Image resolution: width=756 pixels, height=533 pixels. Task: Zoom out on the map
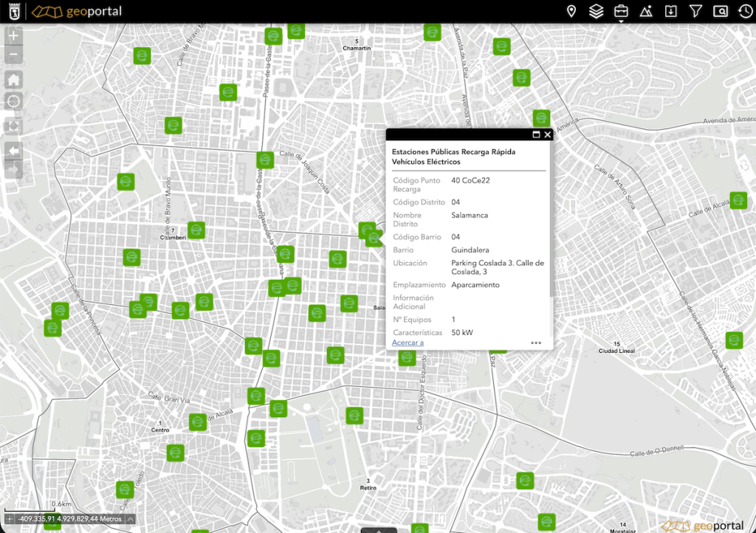click(14, 55)
